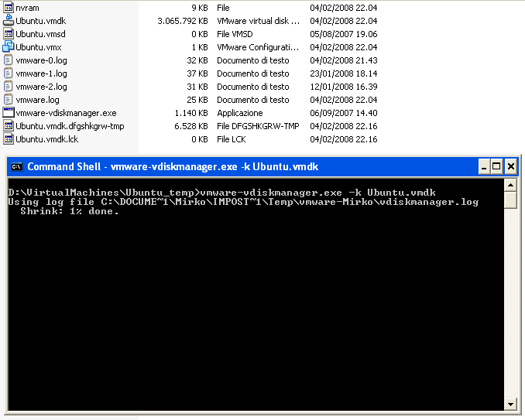Click the Ubuntu.vmdk.dfgshkgrw-tmp file icon
The width and height of the screenshot is (525, 420).
point(9,126)
